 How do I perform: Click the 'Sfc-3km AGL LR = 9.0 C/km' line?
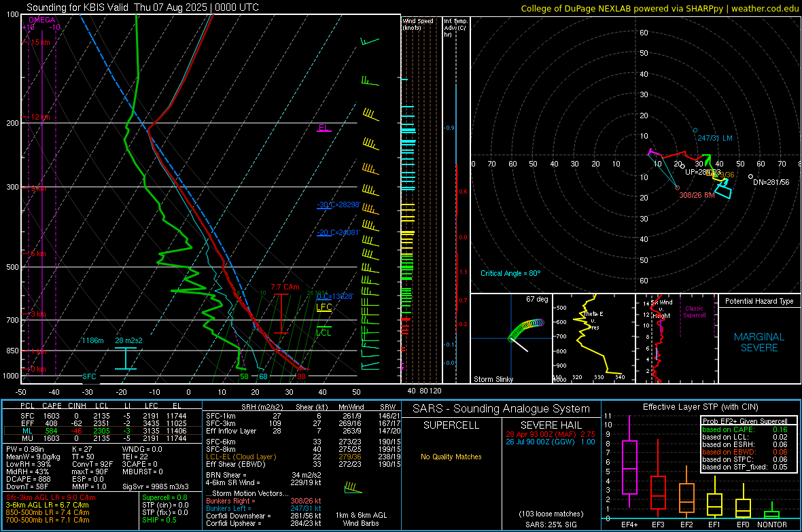51,498
